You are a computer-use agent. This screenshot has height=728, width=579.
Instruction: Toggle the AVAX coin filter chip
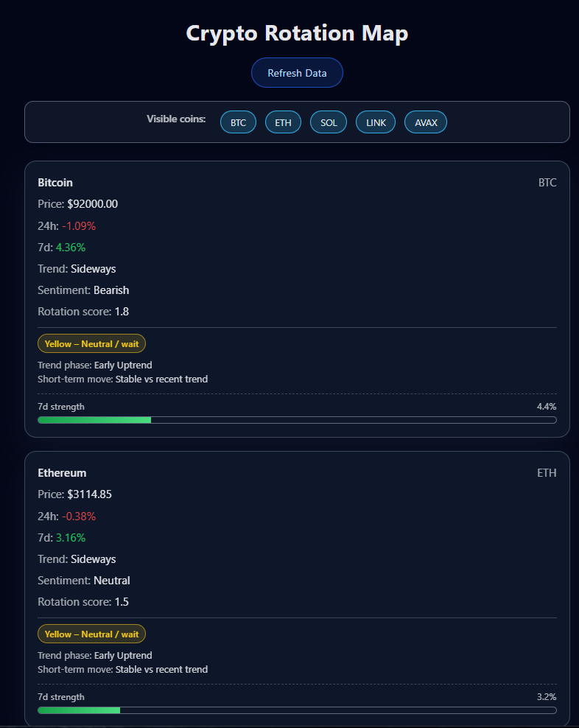point(426,122)
